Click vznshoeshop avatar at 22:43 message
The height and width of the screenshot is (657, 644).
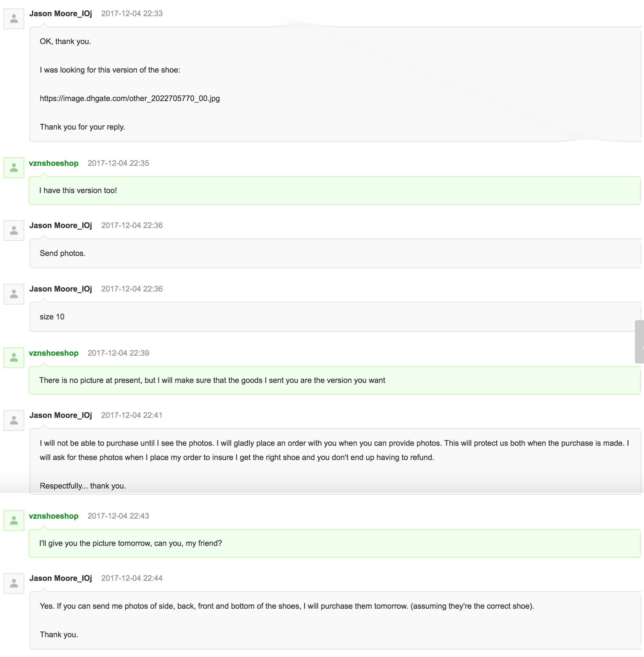coord(14,521)
